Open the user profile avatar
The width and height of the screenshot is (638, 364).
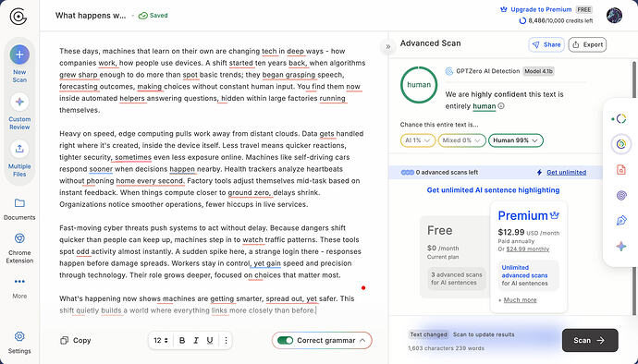[x=614, y=16]
